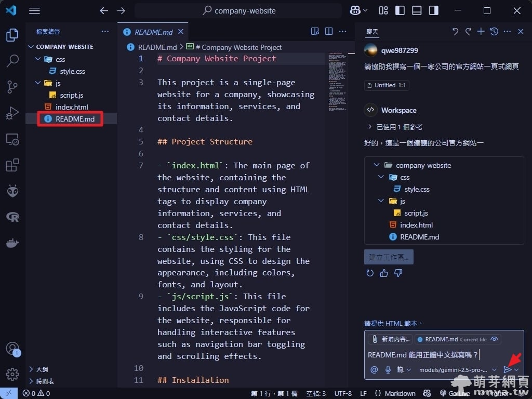Click the add context attachment button
Viewport: 532px width, 399px height.
click(390, 339)
